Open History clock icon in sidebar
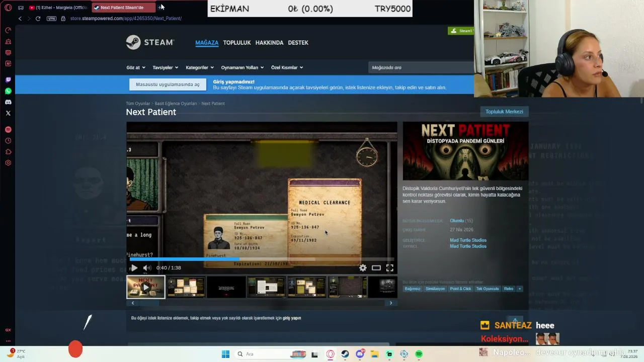Screen dimensions: 644x362 pos(8,141)
